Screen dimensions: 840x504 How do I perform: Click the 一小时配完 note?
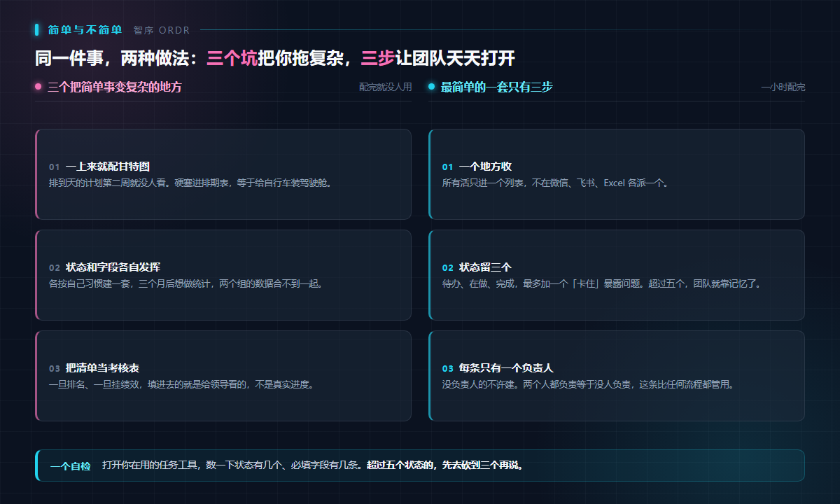pyautogui.click(x=783, y=87)
